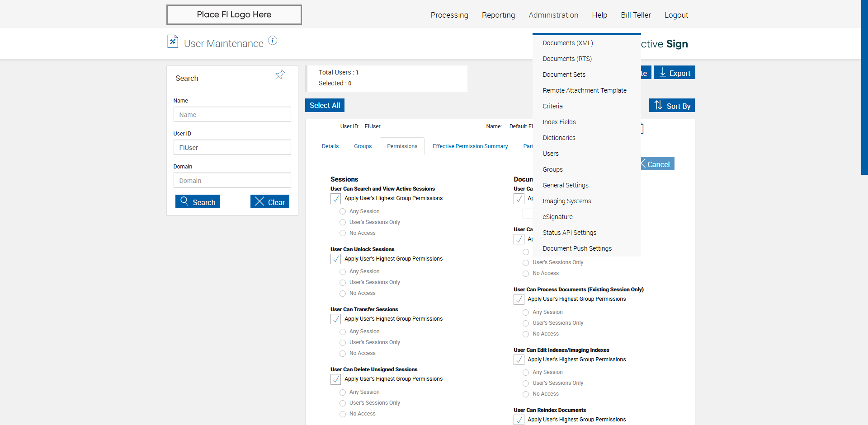Open the Groups tab

click(363, 146)
